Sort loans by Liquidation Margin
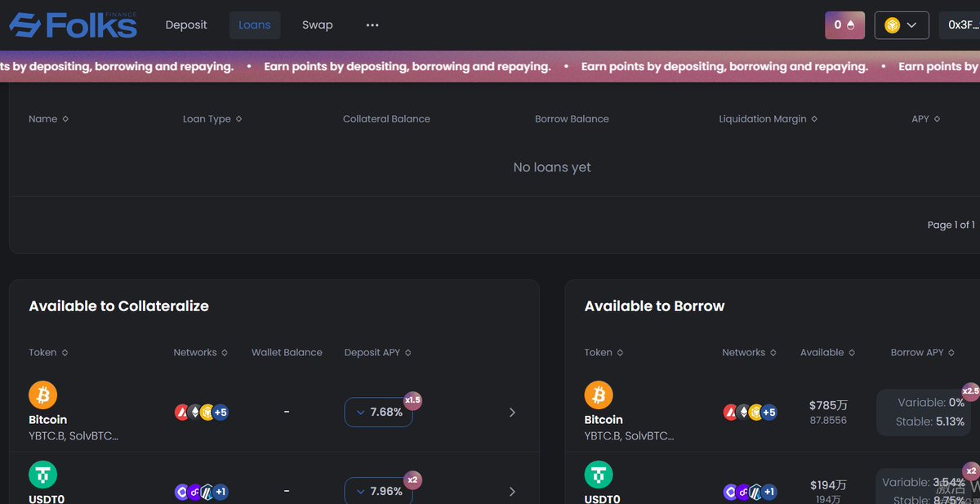980x504 pixels. (768, 119)
